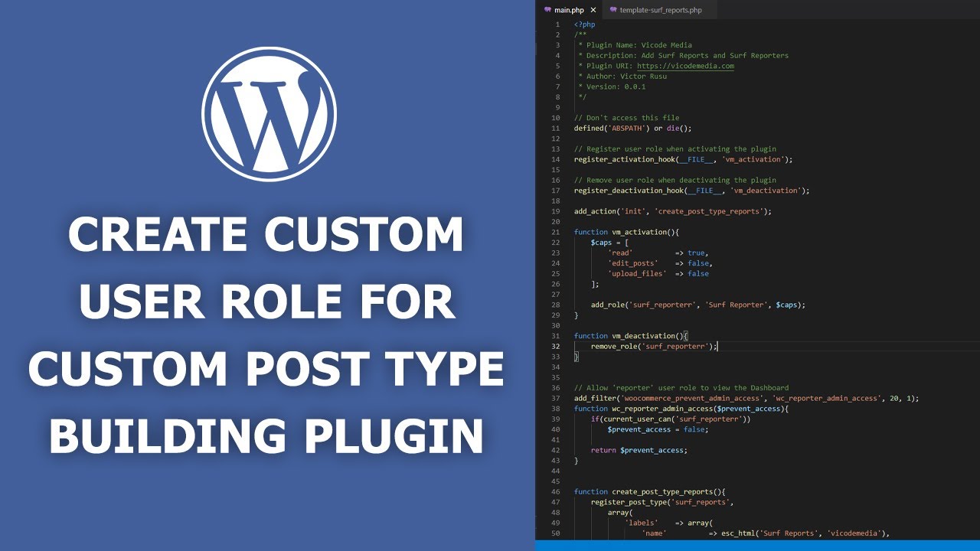
Task: Click 'function wc_reporter_admin_access' declaration
Action: point(681,409)
